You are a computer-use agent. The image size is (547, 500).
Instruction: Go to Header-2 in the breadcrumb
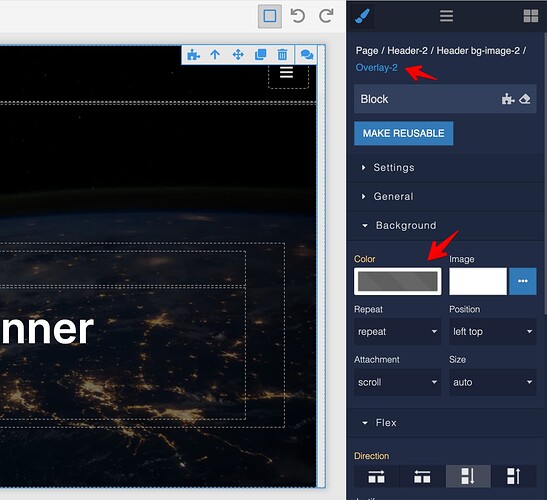pyautogui.click(x=407, y=51)
